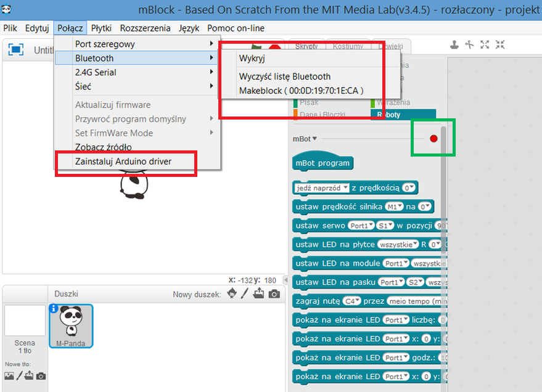The height and width of the screenshot is (392, 542).
Task: Click the mBlock panda app icon
Action: [6, 9]
